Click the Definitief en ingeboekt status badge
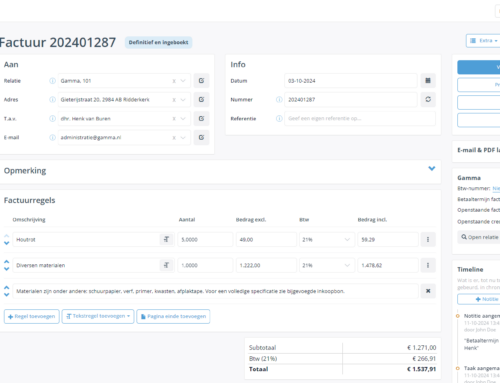The height and width of the screenshot is (383, 500). (158, 42)
